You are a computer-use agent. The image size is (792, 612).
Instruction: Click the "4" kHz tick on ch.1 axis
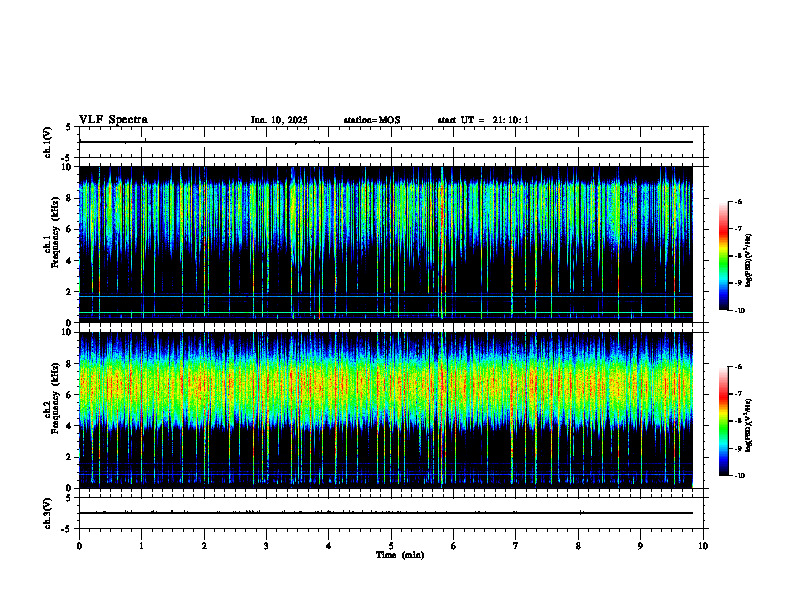click(x=70, y=261)
